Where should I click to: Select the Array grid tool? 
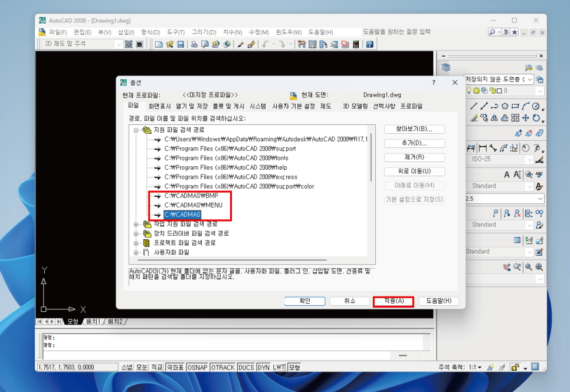click(x=515, y=118)
